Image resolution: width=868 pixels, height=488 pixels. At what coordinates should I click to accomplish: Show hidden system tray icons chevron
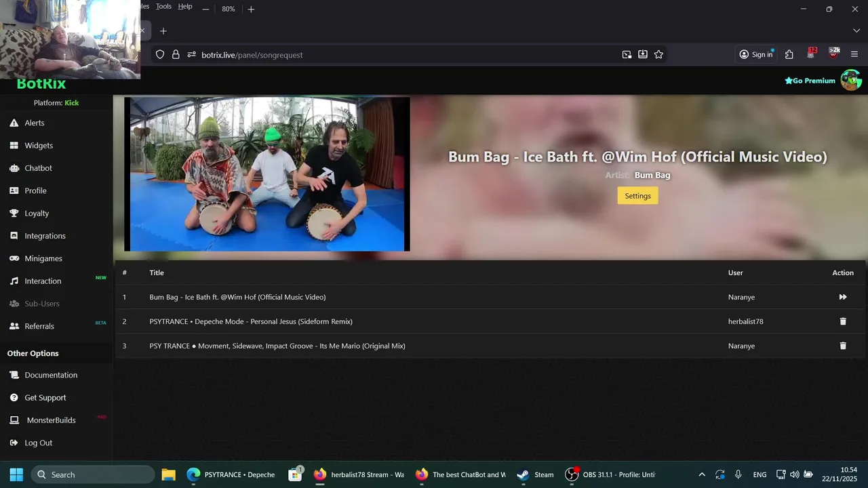[702, 474]
